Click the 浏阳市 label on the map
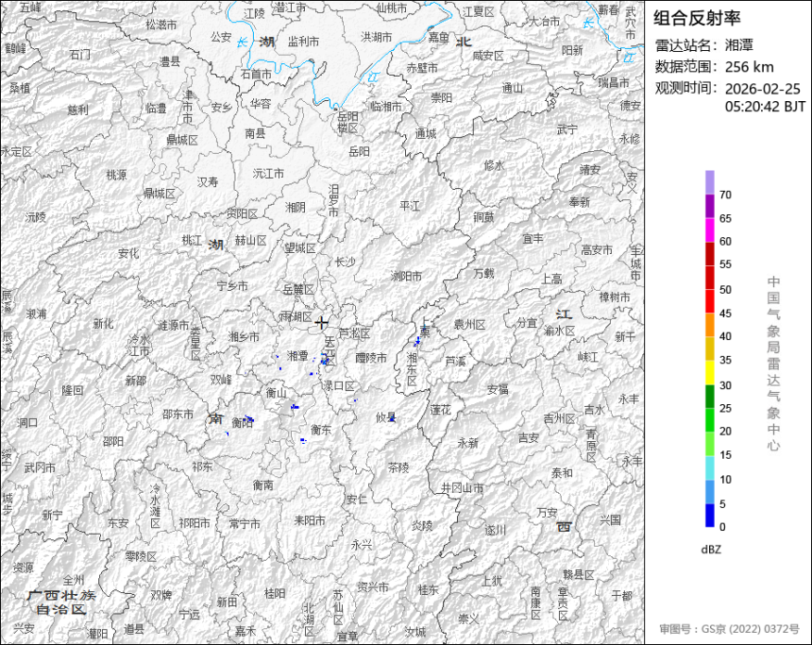The height and width of the screenshot is (645, 812). coord(407,276)
